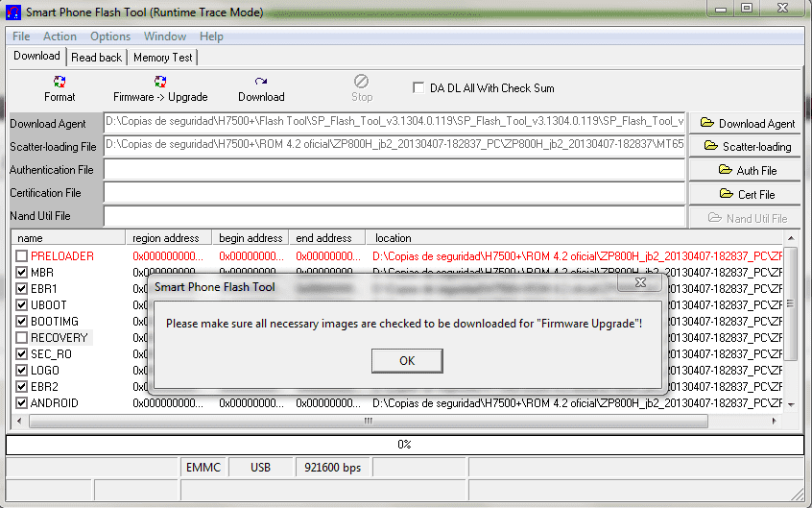Image resolution: width=812 pixels, height=508 pixels.
Task: Click the Auth File button
Action: pos(746,171)
